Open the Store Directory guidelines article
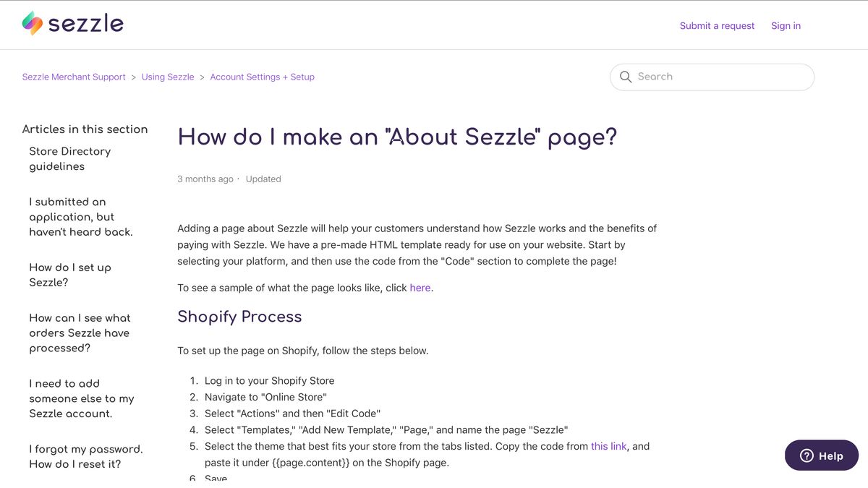The height and width of the screenshot is (488, 868). coord(70,158)
